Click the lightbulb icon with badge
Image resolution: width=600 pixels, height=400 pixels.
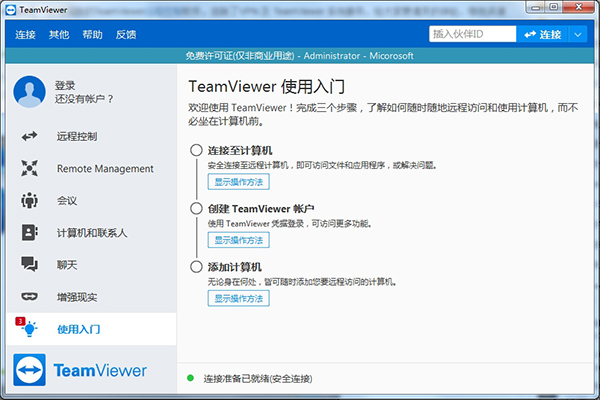coord(27,328)
